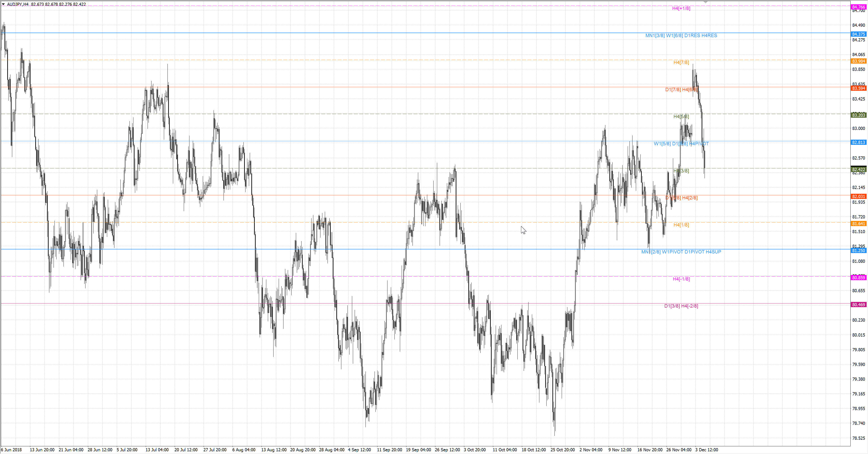The height and width of the screenshot is (454, 868).
Task: Select the H4[+1/8] level label
Action: (x=681, y=8)
